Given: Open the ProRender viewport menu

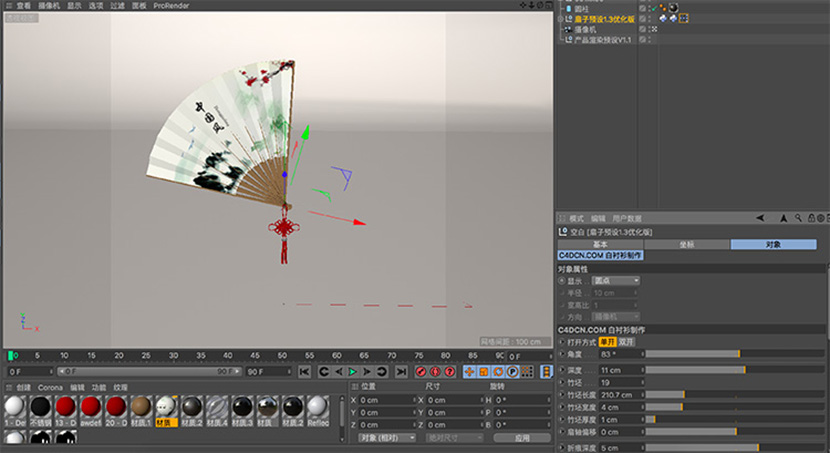Looking at the screenshot, I should [170, 5].
